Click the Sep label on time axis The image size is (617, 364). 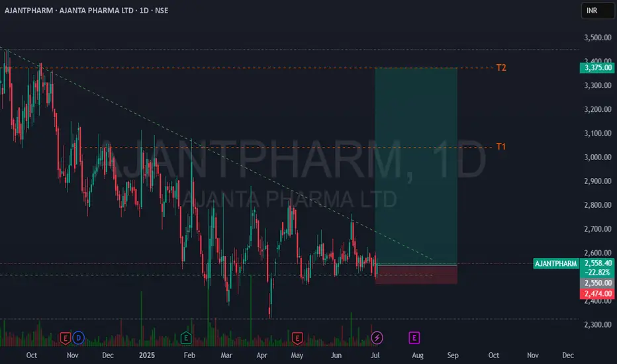[x=453, y=355]
